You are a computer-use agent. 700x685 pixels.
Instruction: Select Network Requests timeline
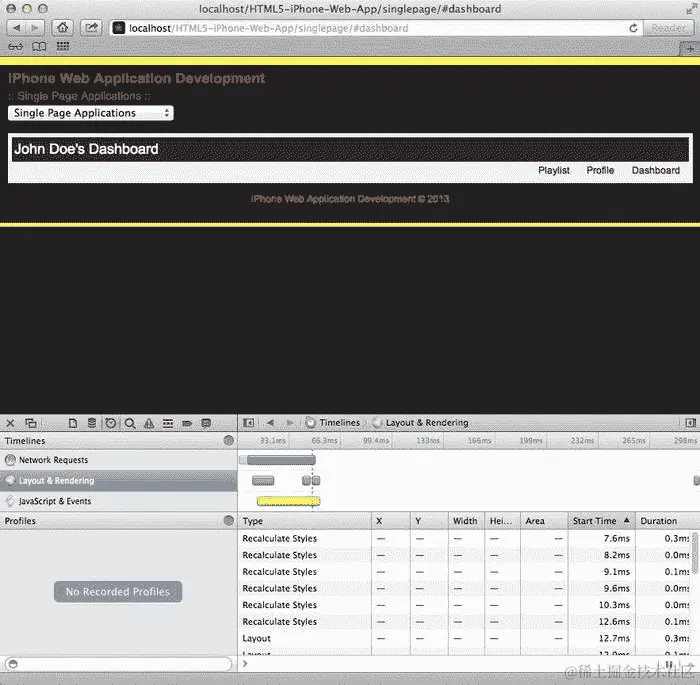click(x=118, y=460)
